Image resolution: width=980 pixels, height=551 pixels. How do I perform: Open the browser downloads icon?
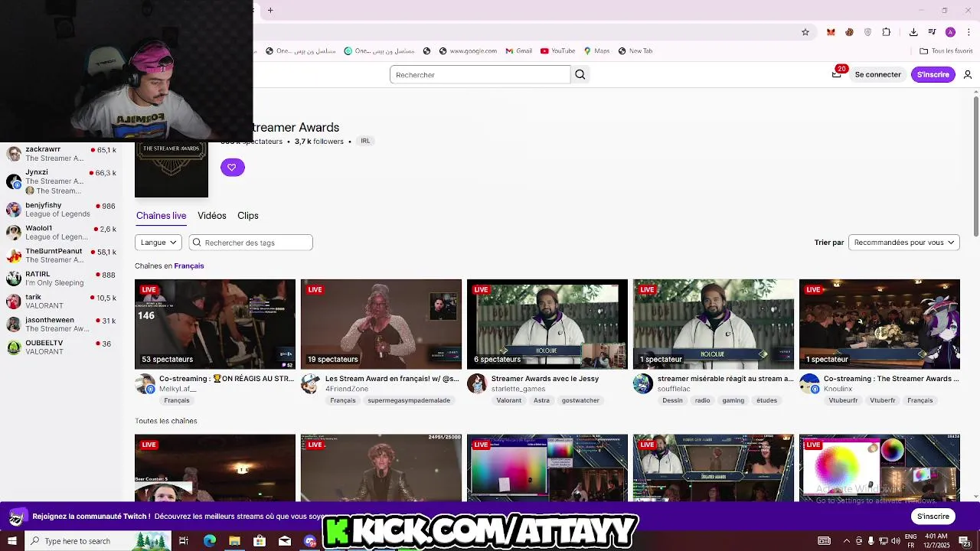pos(913,32)
